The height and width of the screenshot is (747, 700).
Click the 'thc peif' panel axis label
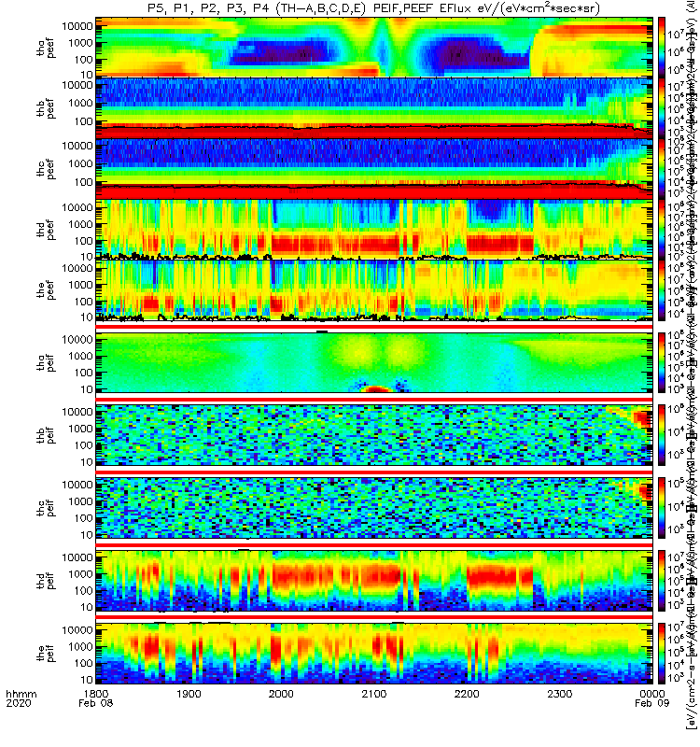tap(46, 508)
